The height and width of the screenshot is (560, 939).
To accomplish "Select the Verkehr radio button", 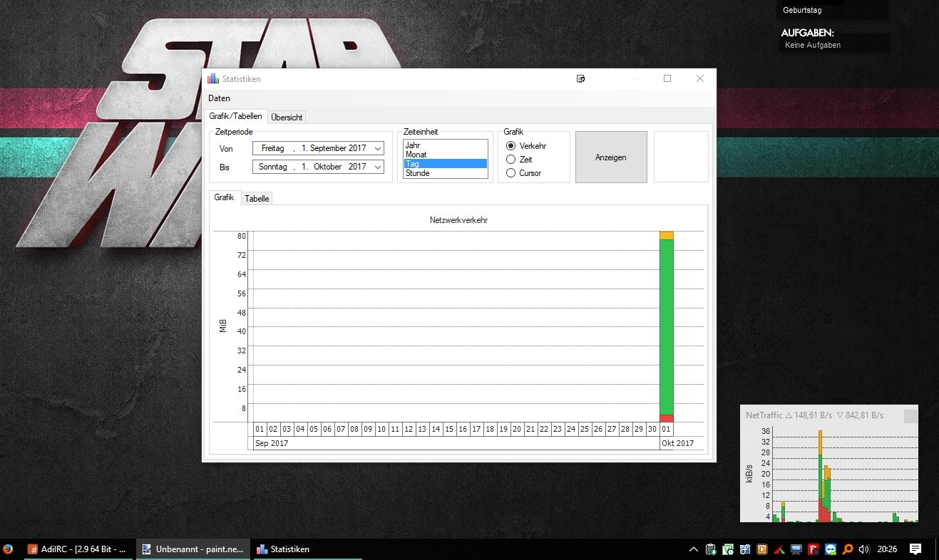I will pyautogui.click(x=510, y=146).
